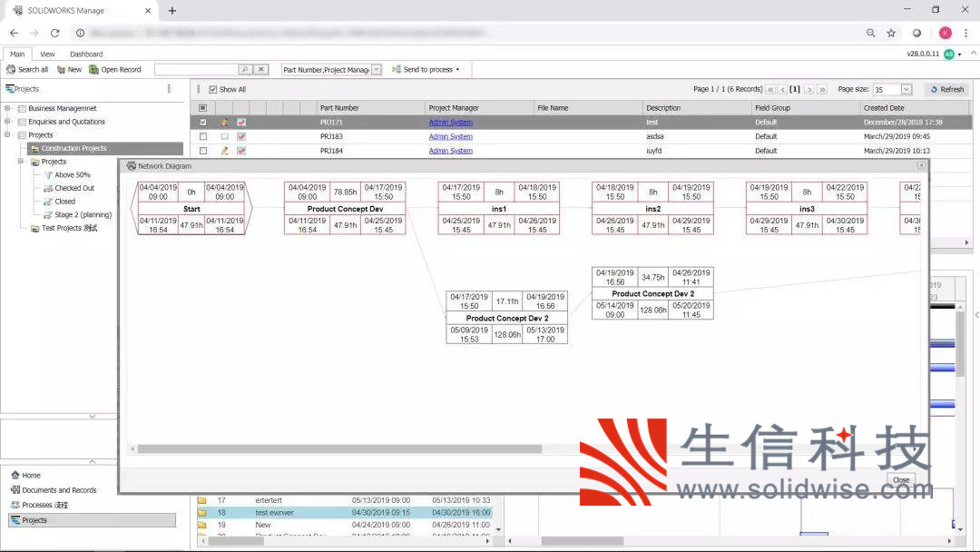Go to the previous page of records

pos(782,89)
